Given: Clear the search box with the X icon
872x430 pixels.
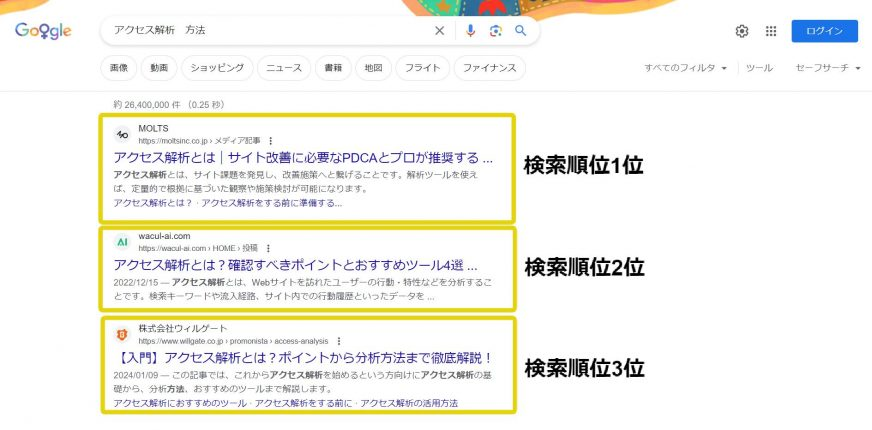Looking at the screenshot, I should point(439,31).
